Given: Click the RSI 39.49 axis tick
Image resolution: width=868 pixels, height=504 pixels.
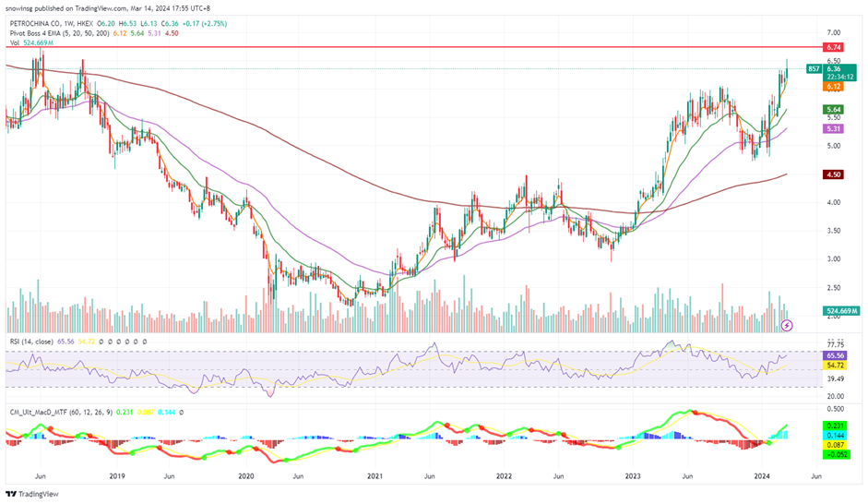Looking at the screenshot, I should (836, 378).
